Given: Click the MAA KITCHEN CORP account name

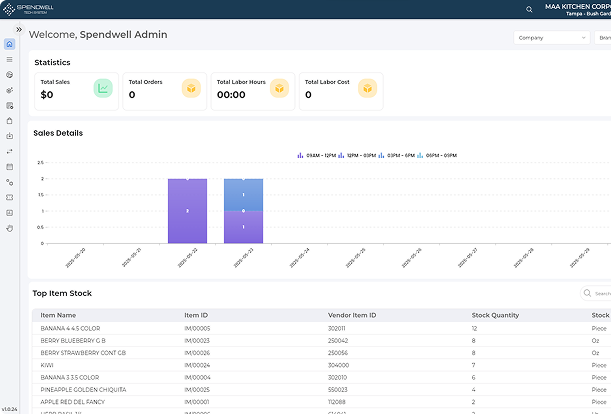Looking at the screenshot, I should pos(578,7).
